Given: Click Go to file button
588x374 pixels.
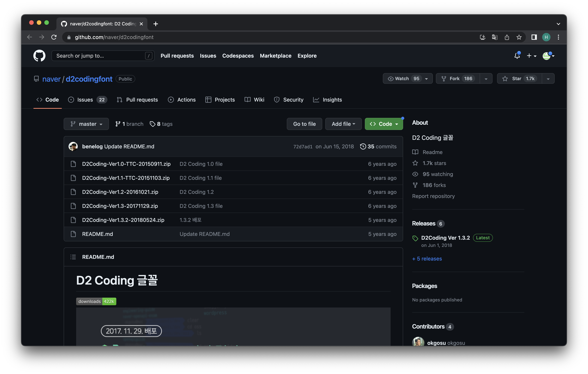Looking at the screenshot, I should pyautogui.click(x=304, y=124).
